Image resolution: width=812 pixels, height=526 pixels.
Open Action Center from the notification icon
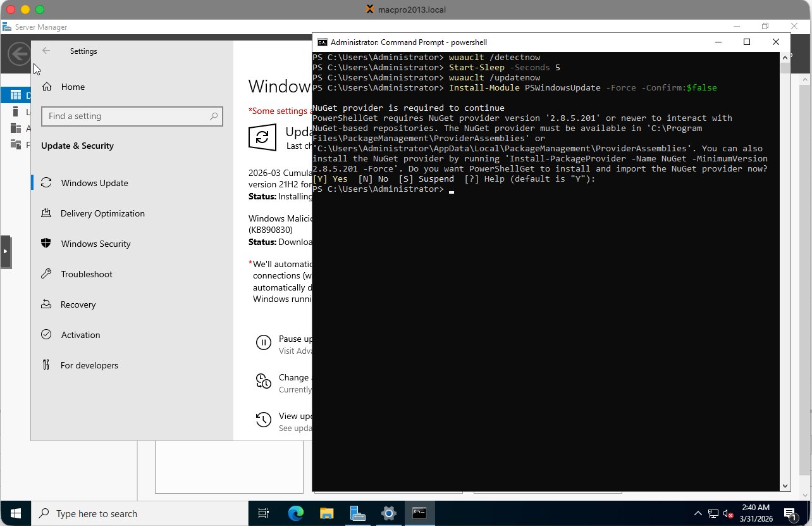pyautogui.click(x=789, y=513)
